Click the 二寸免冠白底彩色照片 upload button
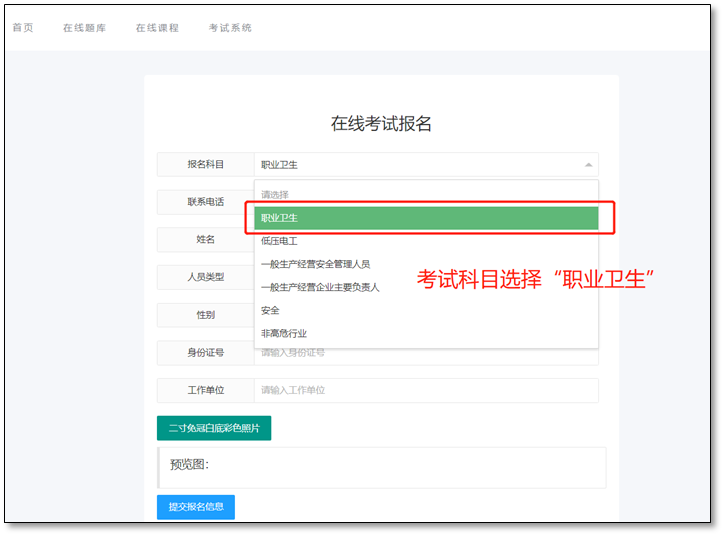The width and height of the screenshot is (724, 535). tap(214, 428)
